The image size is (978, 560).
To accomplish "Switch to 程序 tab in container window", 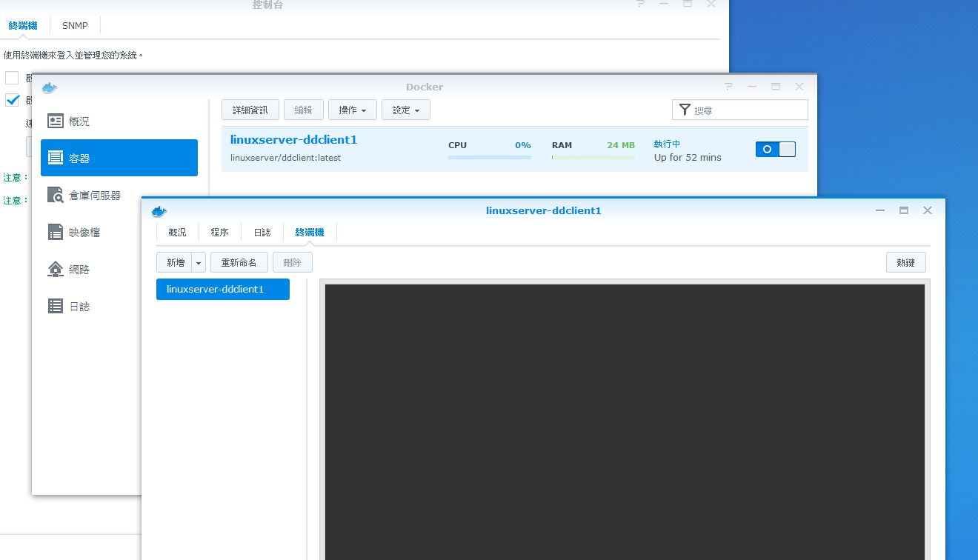I will tap(220, 232).
